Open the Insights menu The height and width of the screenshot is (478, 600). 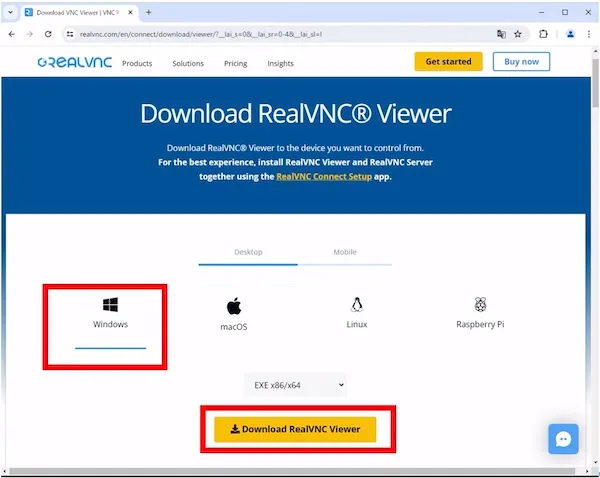pos(280,64)
